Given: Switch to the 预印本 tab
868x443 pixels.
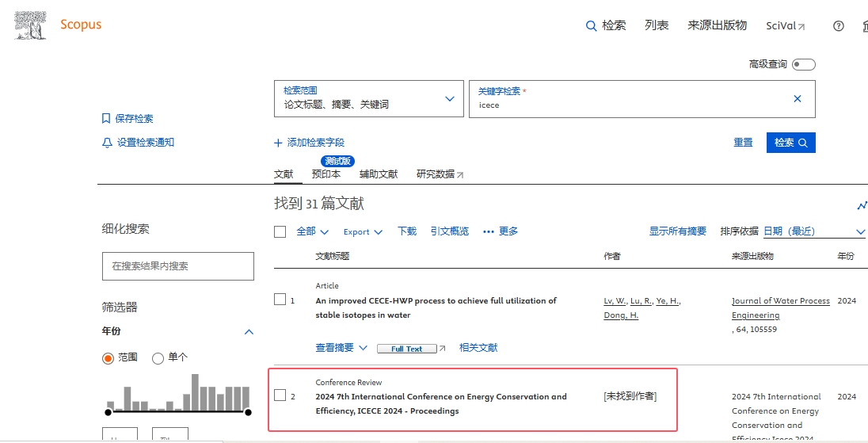Looking at the screenshot, I should tap(326, 174).
